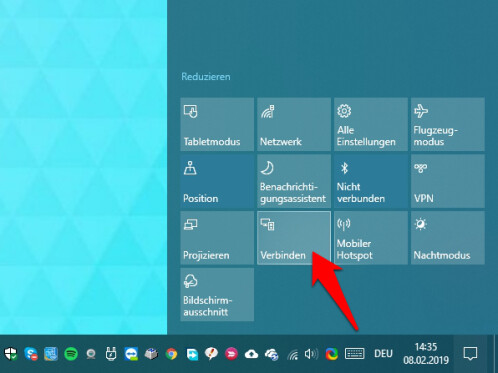Toggle the Tabletmodus tile
This screenshot has height=373, width=498.
click(x=217, y=124)
